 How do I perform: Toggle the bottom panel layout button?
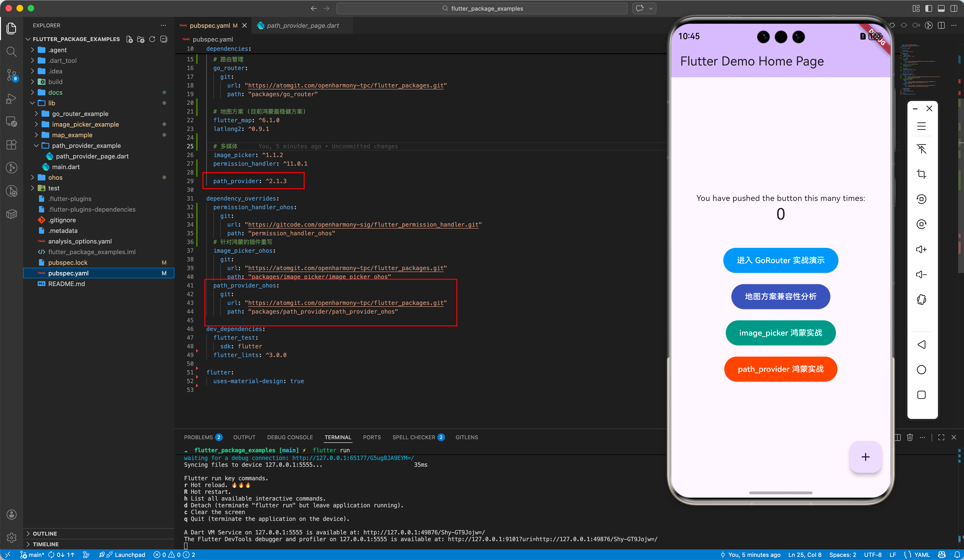pos(942,8)
